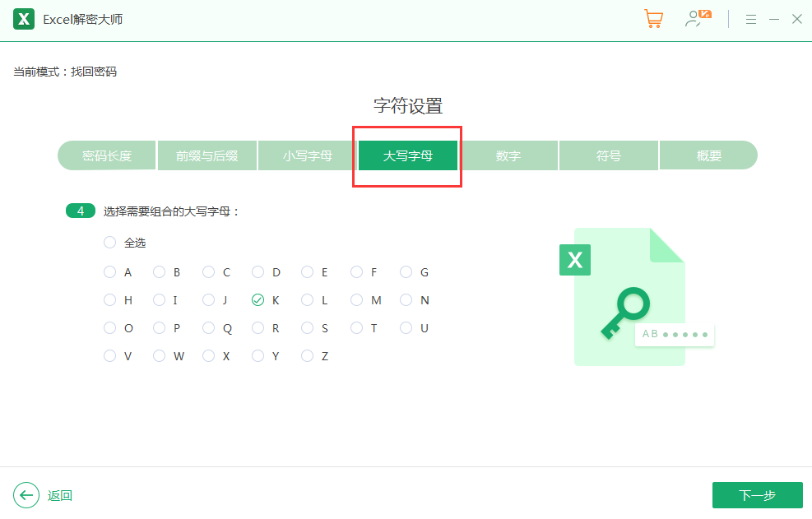Image resolution: width=812 pixels, height=519 pixels.
Task: Check uppercase letter N
Action: pos(406,300)
